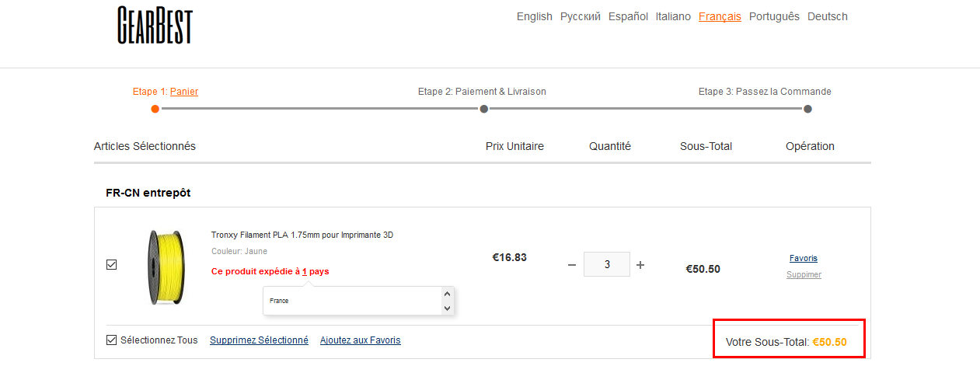Switch language to Deutsch
The height and width of the screenshot is (373, 980).
coord(827,16)
